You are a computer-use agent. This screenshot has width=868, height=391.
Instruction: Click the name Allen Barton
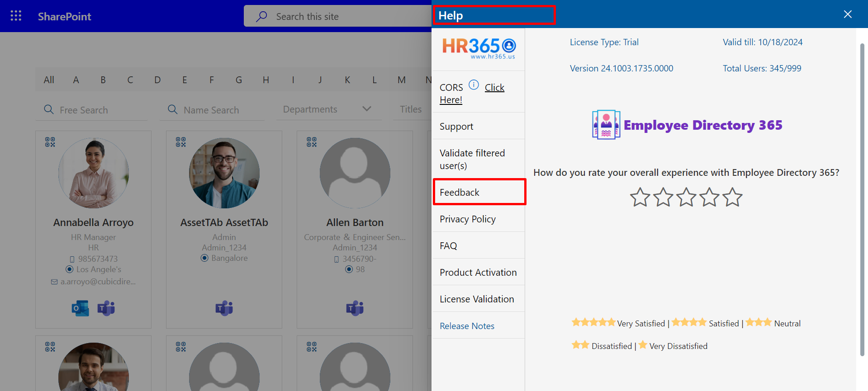tap(355, 222)
